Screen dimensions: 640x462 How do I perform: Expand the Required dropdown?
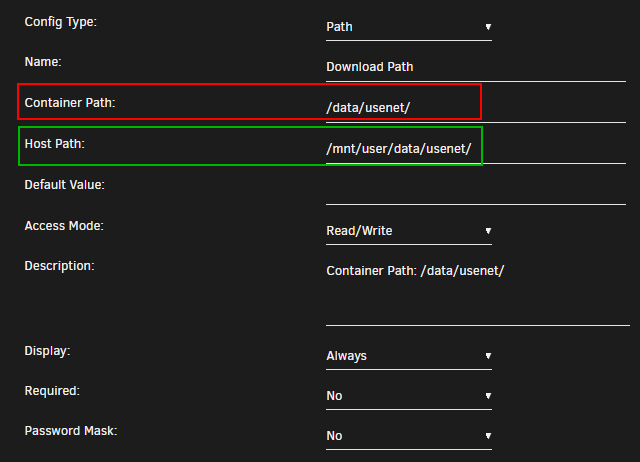click(409, 396)
